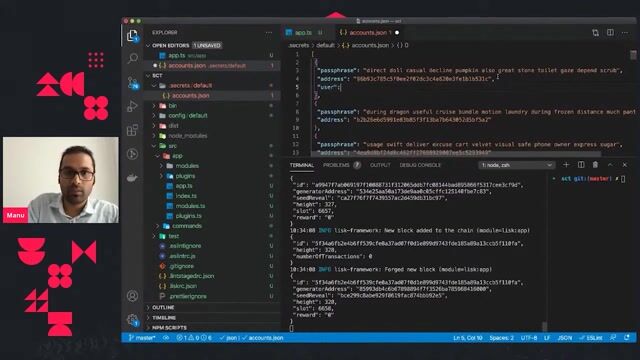Select app.ts under Open Editors
This screenshot has height=360, width=640.
coord(177,56)
